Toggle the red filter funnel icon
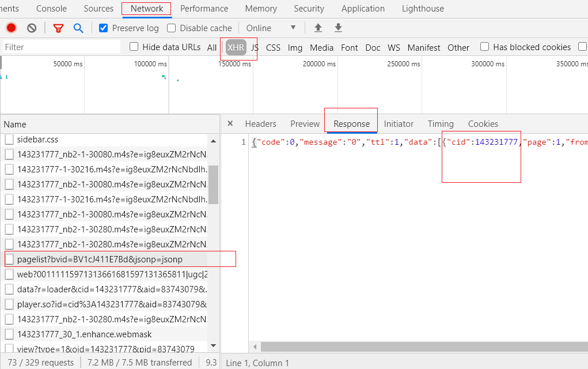 (58, 28)
